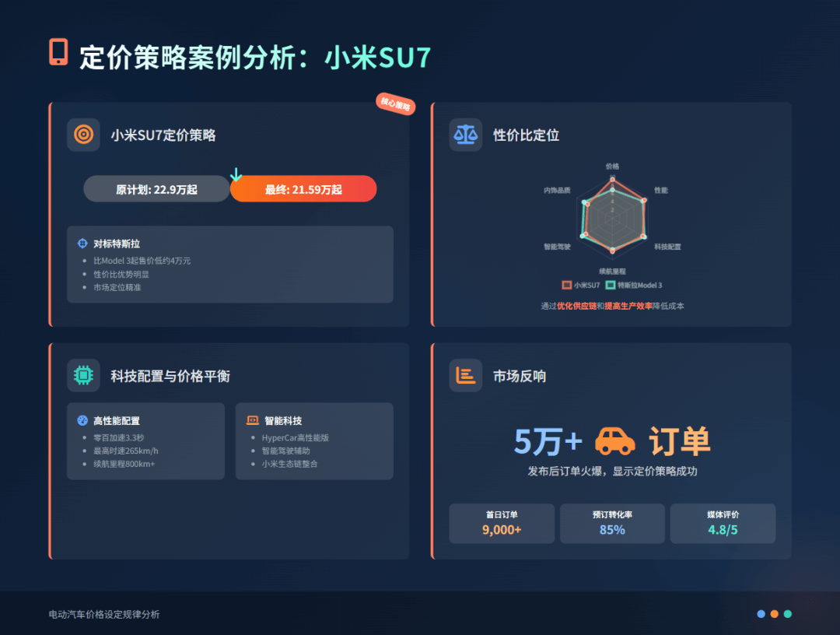Click the gauge icon next to 高性能配置
Image resolution: width=840 pixels, height=635 pixels.
(82, 421)
